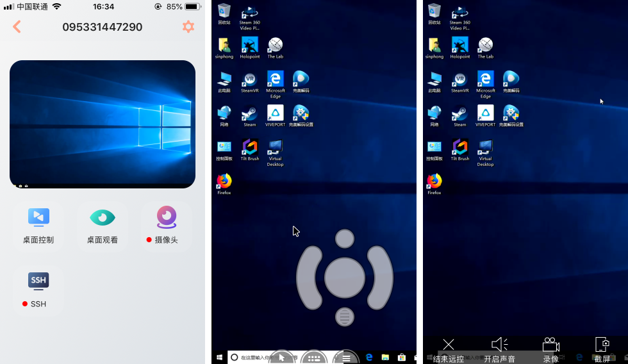Tap the Windows desktop preview thumbnail

click(x=103, y=124)
